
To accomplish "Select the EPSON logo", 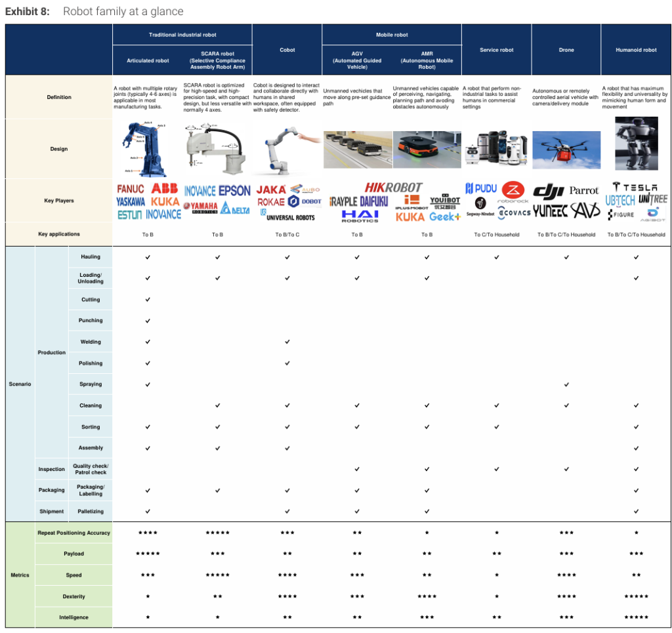I will point(234,191).
